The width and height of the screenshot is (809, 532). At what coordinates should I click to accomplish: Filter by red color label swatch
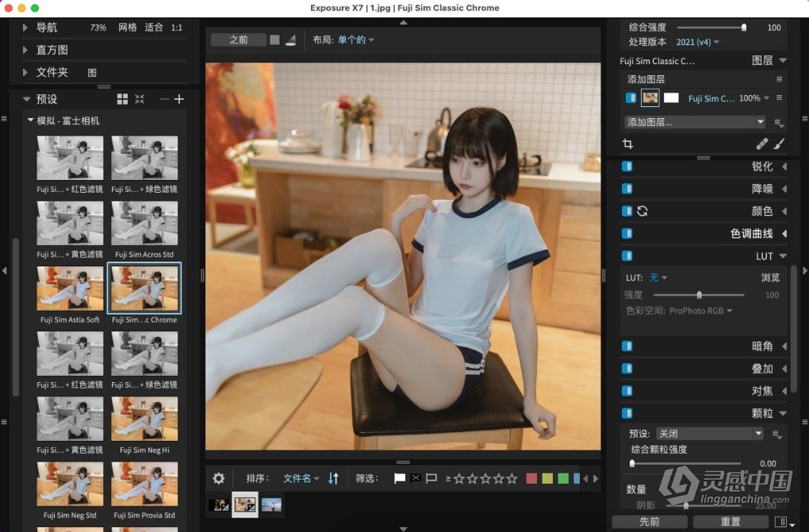(x=531, y=478)
